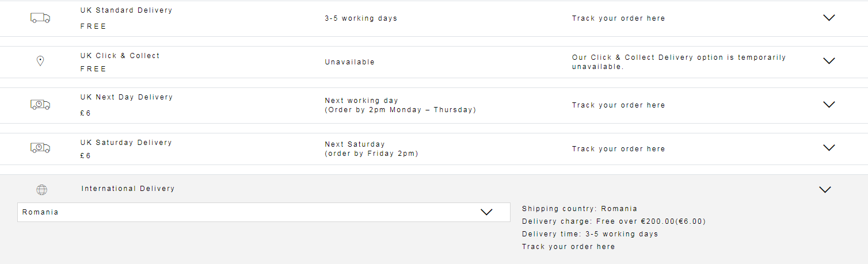Track your order in Next Day row
This screenshot has height=264, width=868.
click(x=618, y=105)
